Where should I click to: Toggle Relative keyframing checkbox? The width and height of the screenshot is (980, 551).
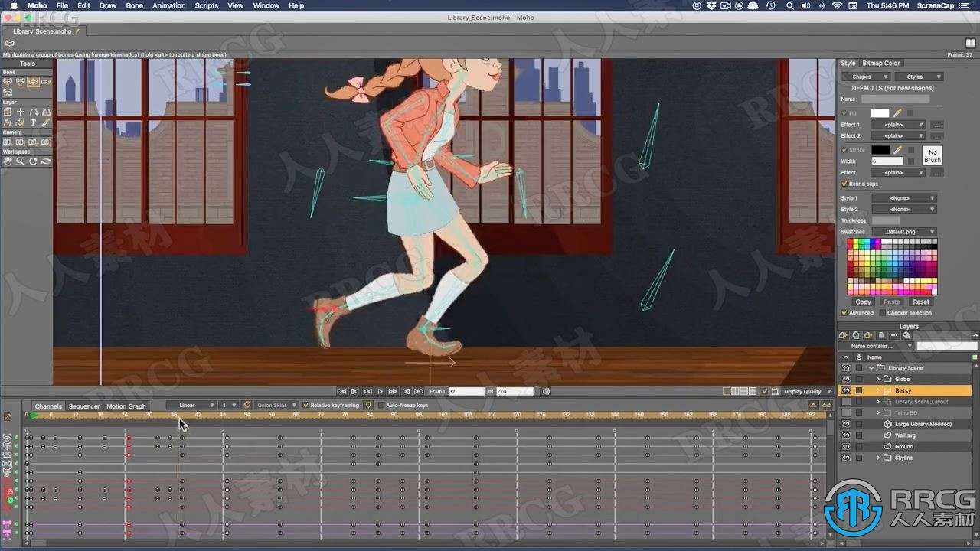point(306,405)
